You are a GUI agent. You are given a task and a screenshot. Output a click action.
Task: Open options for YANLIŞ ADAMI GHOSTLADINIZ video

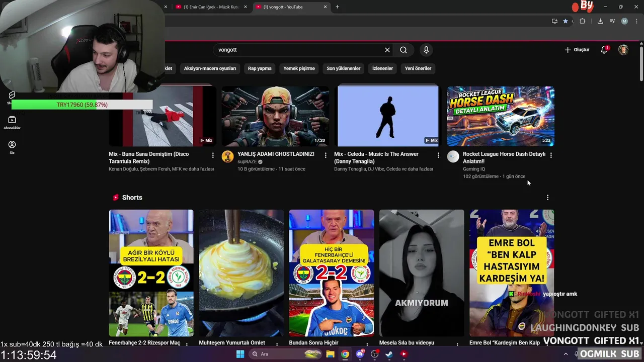pos(326,155)
